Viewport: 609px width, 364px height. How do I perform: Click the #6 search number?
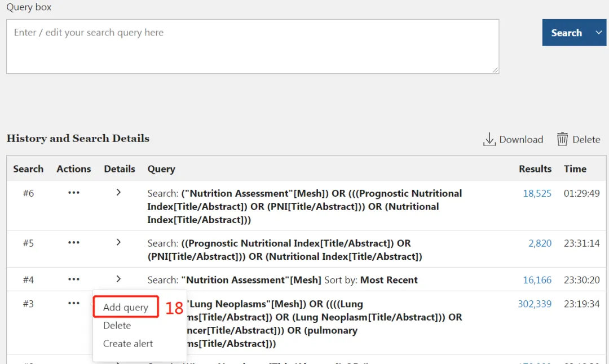point(28,193)
